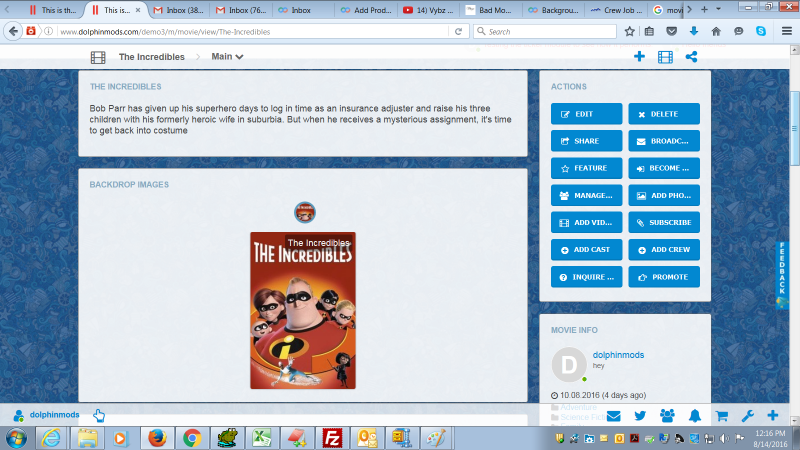Open the bookmarks list icon
The height and width of the screenshot is (450, 800).
pos(649,31)
